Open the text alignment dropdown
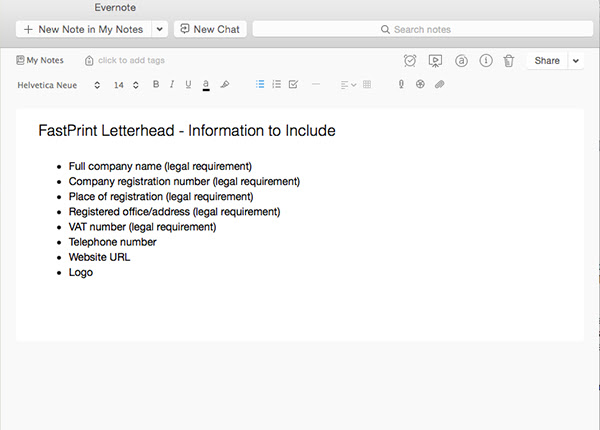The width and height of the screenshot is (600, 430). pyautogui.click(x=348, y=85)
